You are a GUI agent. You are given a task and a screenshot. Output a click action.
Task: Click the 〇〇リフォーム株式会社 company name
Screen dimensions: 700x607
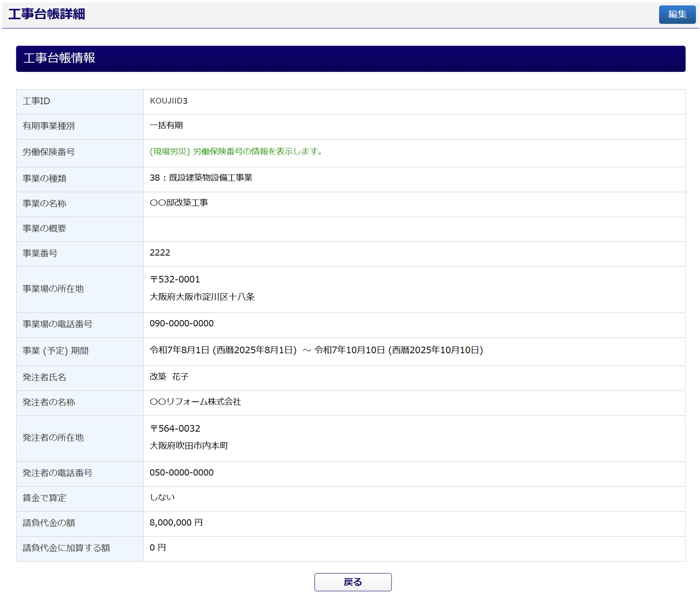tap(195, 402)
